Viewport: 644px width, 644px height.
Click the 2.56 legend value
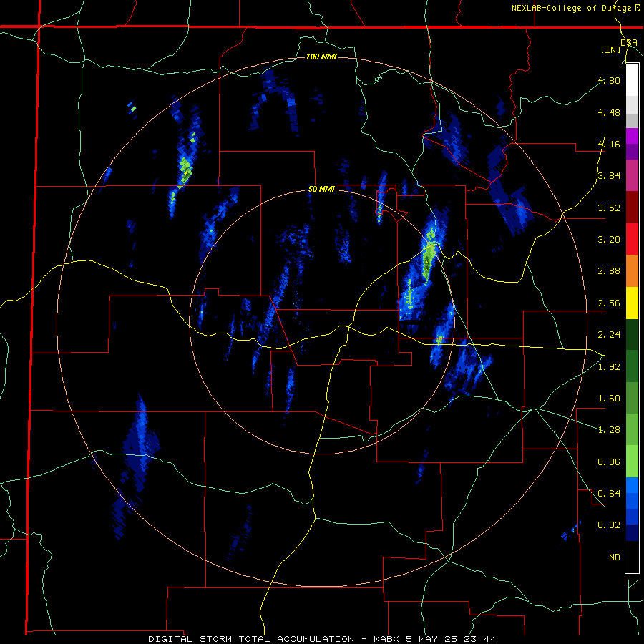[609, 303]
